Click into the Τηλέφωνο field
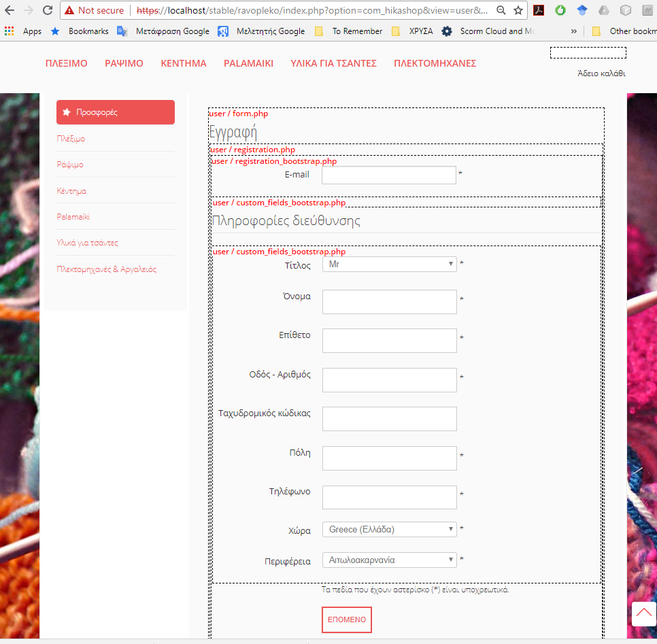Image resolution: width=657 pixels, height=644 pixels. pyautogui.click(x=389, y=497)
